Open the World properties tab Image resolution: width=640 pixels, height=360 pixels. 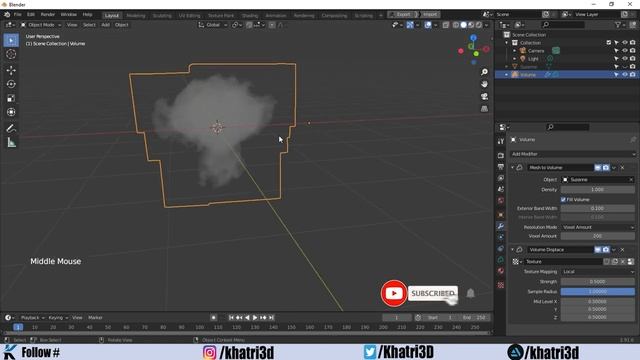[x=501, y=200]
